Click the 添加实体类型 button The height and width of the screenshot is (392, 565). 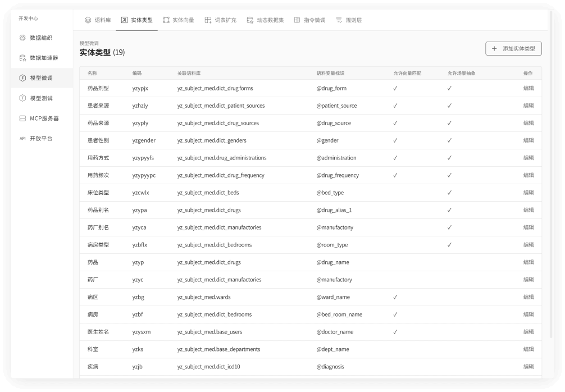click(513, 49)
